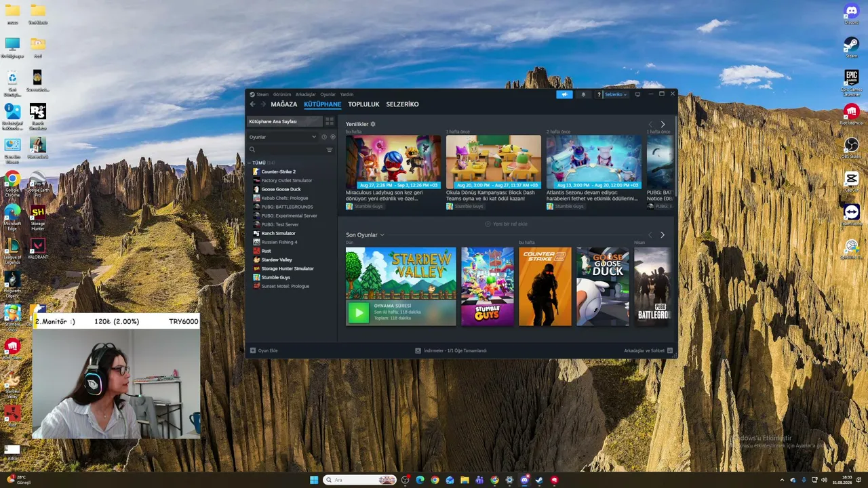868x488 pixels.
Task: Play Stardew Valley with green play button
Action: (x=358, y=312)
